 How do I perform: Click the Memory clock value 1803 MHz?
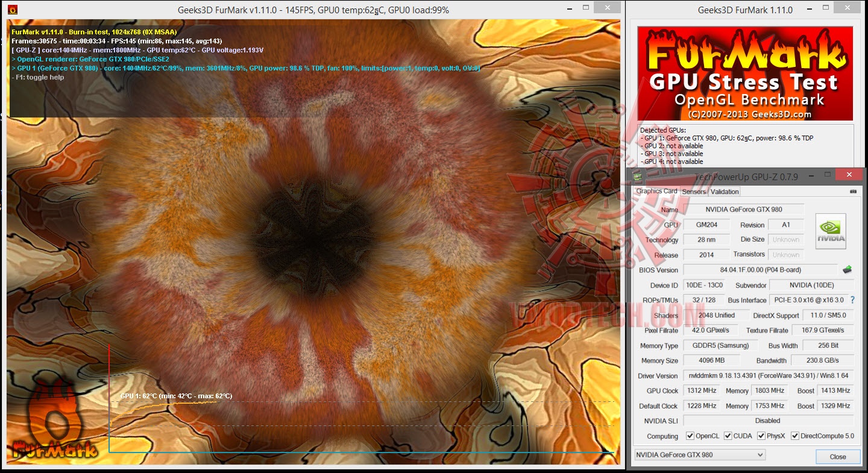coord(770,390)
